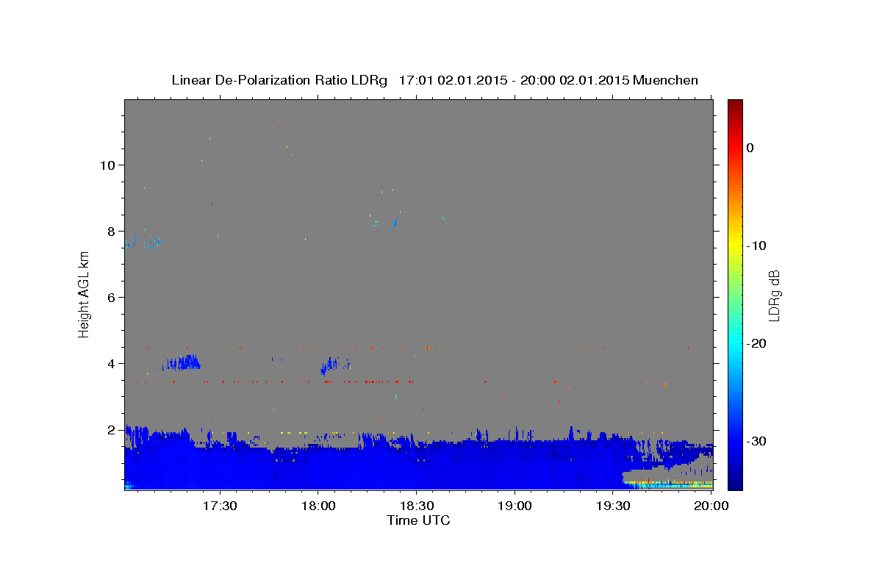The width and height of the screenshot is (882, 588).
Task: Click the yellow band of the colorbar
Action: [x=735, y=245]
